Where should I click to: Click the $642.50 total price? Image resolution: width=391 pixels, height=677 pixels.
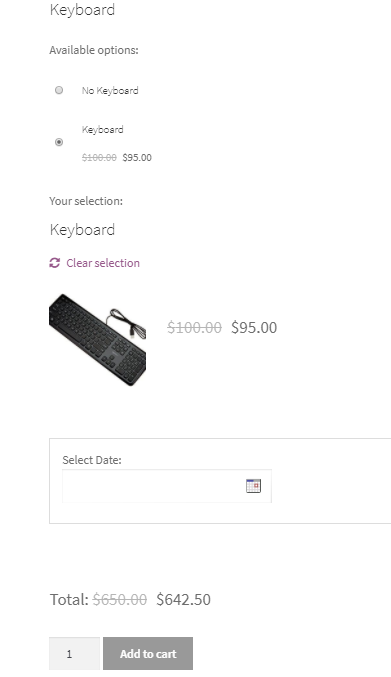point(183,599)
